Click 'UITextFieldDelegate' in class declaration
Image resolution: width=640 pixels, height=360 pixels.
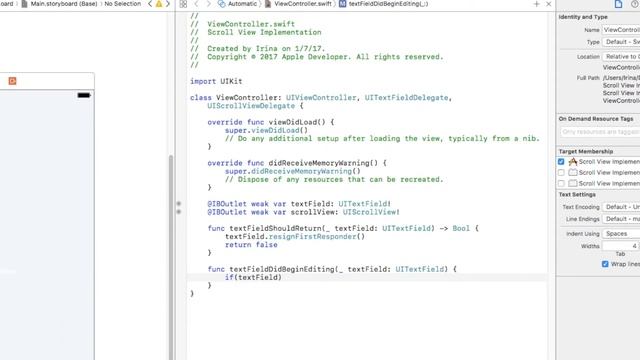pyautogui.click(x=406, y=98)
